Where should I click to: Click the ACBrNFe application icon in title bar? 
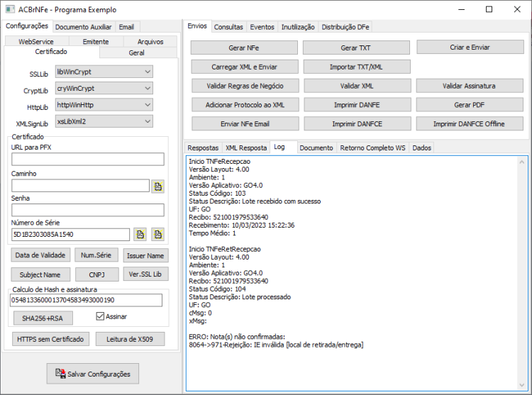coord(10,9)
